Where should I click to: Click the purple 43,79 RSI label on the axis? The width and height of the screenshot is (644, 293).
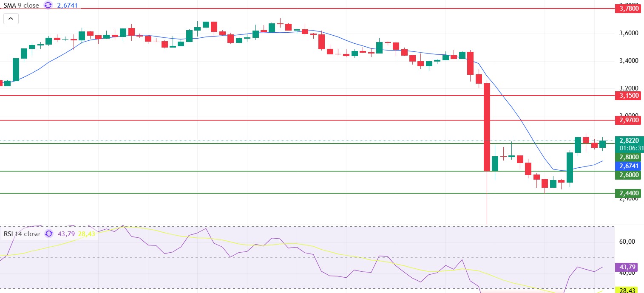[x=630, y=267]
